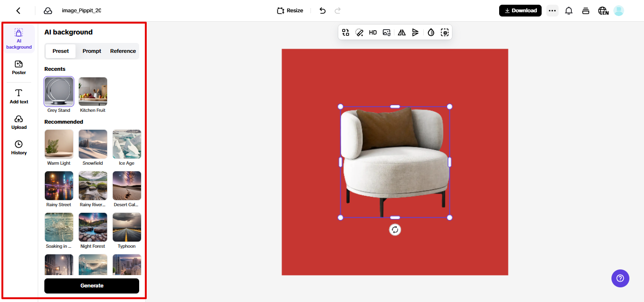Screen dimensions: 644x302
Task: Select the magic eraser toolbar icon
Action: click(360, 32)
